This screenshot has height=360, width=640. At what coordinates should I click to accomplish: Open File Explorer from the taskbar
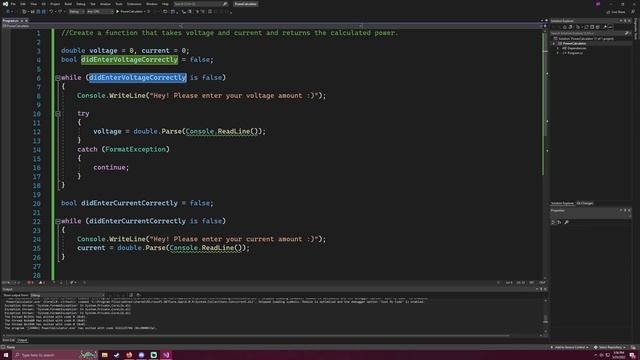click(x=104, y=355)
